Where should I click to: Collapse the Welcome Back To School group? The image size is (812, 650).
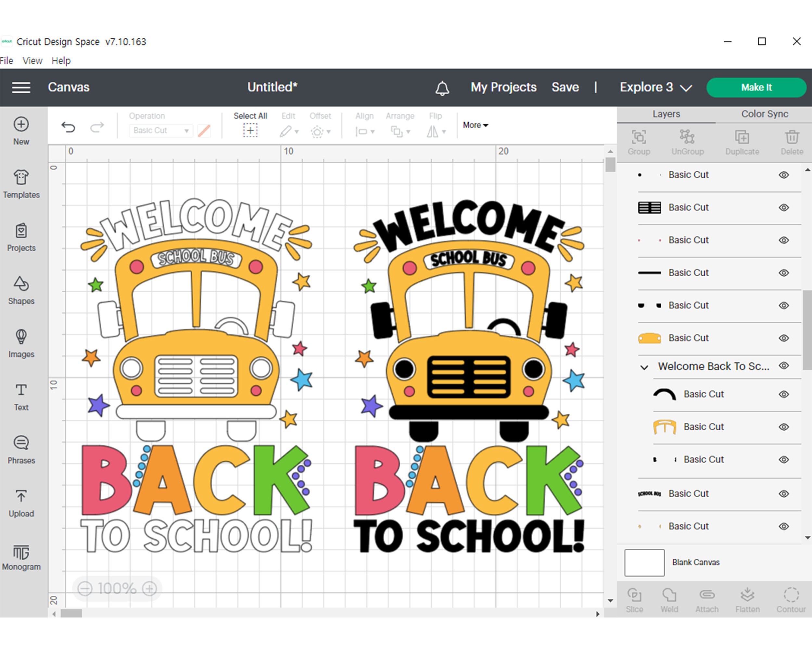[645, 366]
